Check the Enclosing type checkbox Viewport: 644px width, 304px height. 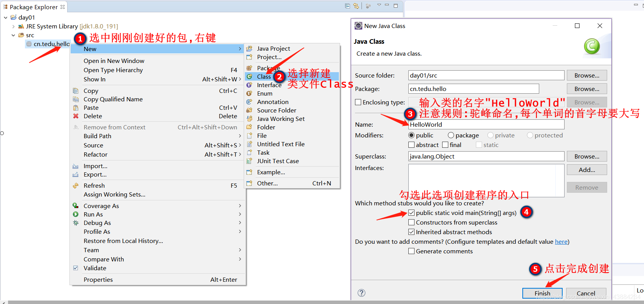[358, 102]
